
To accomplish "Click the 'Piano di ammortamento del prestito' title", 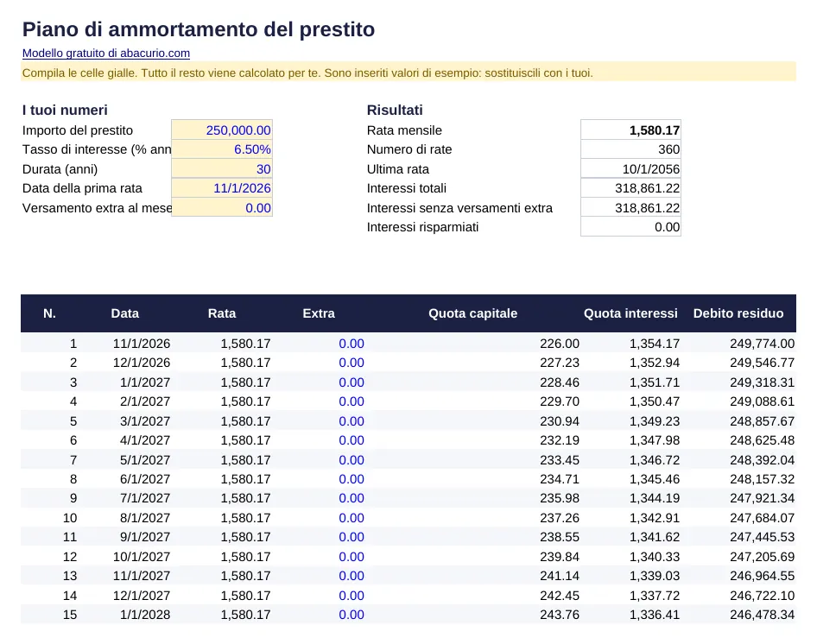I will [x=199, y=29].
